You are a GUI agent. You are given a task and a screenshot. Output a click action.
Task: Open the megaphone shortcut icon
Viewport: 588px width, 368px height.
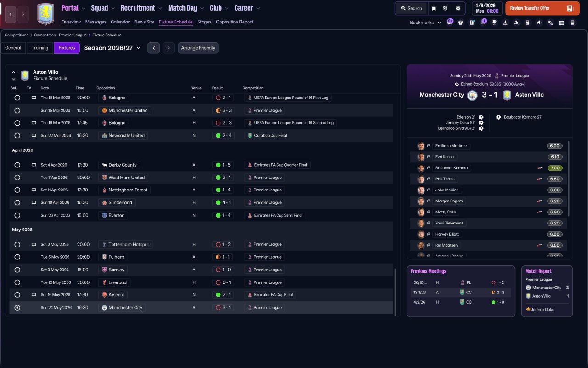coord(539,23)
